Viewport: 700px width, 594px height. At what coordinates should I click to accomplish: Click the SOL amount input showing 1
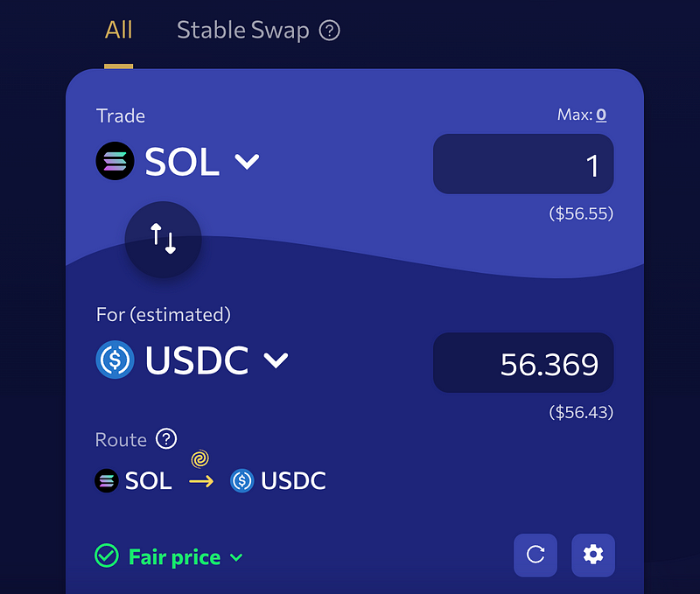pyautogui.click(x=523, y=164)
